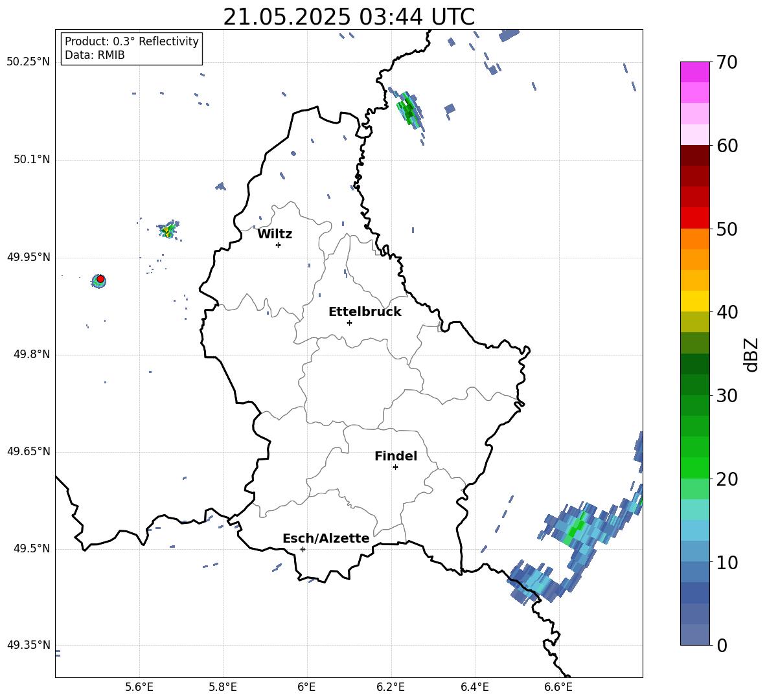Click the colorbar 0 tick label
This screenshot has width=767, height=700.
point(722,645)
